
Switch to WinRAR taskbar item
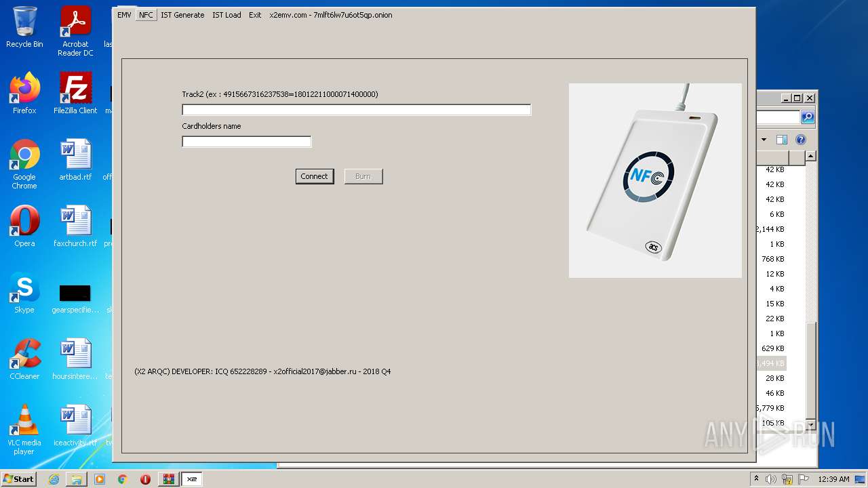coord(169,479)
